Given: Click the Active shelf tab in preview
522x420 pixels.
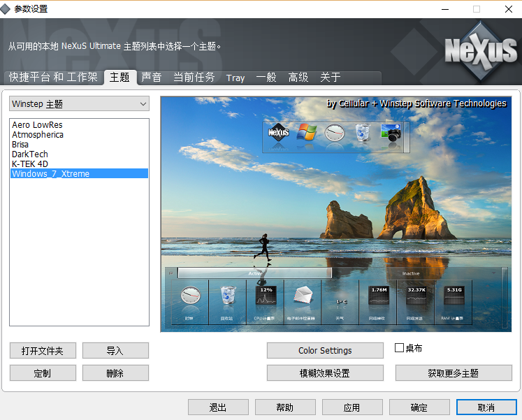Looking at the screenshot, I should coord(255,273).
